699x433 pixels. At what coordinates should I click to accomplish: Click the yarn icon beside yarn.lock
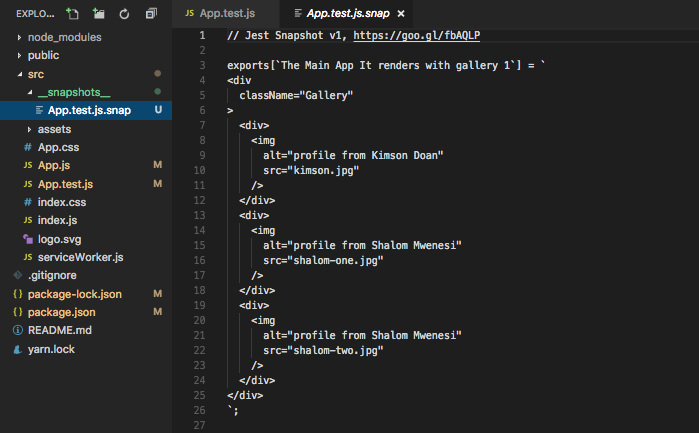click(x=18, y=349)
